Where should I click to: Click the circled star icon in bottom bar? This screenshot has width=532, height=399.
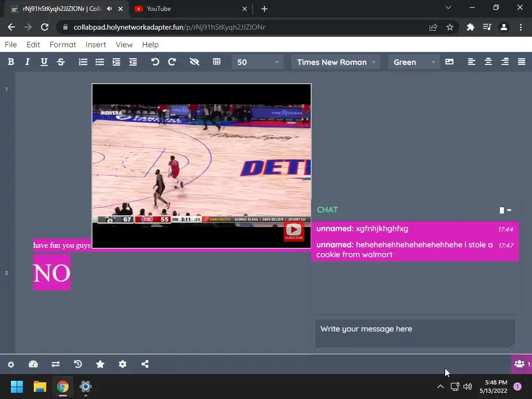(11, 364)
